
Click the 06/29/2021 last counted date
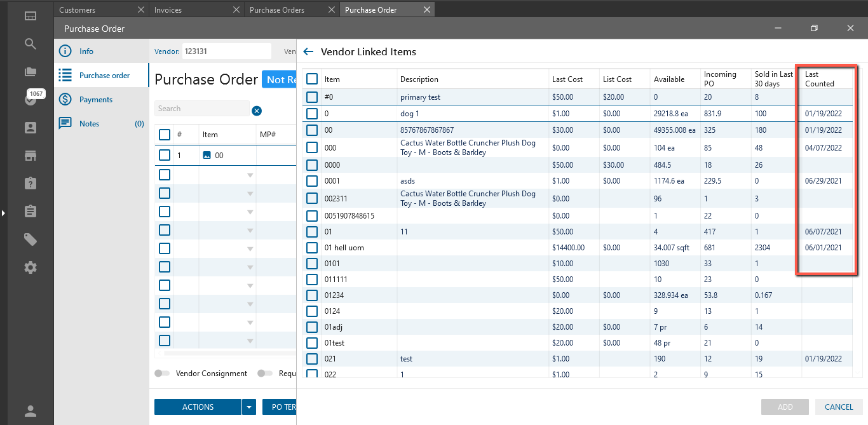tap(824, 181)
